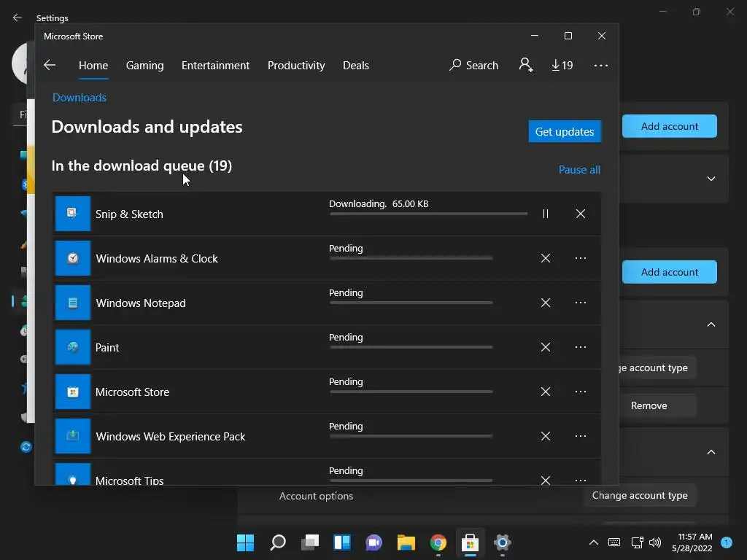Viewport: 747px width, 560px height.
Task: Open more options for Windows Notepad
Action: (x=580, y=303)
